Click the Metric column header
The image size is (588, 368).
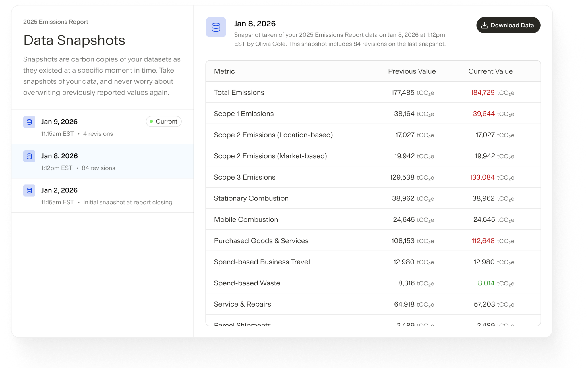point(224,71)
